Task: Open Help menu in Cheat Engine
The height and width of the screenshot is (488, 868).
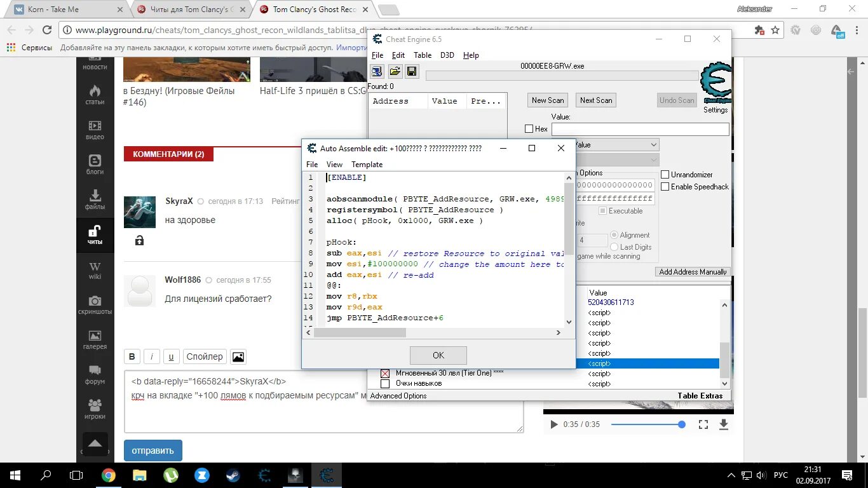Action: (471, 55)
